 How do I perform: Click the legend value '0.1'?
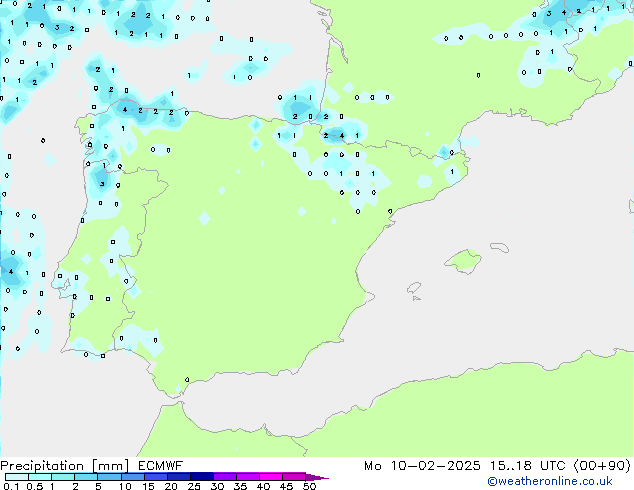(x=11, y=486)
